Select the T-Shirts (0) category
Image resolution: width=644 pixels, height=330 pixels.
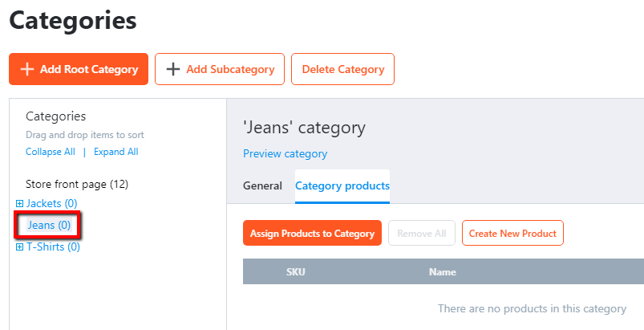54,247
